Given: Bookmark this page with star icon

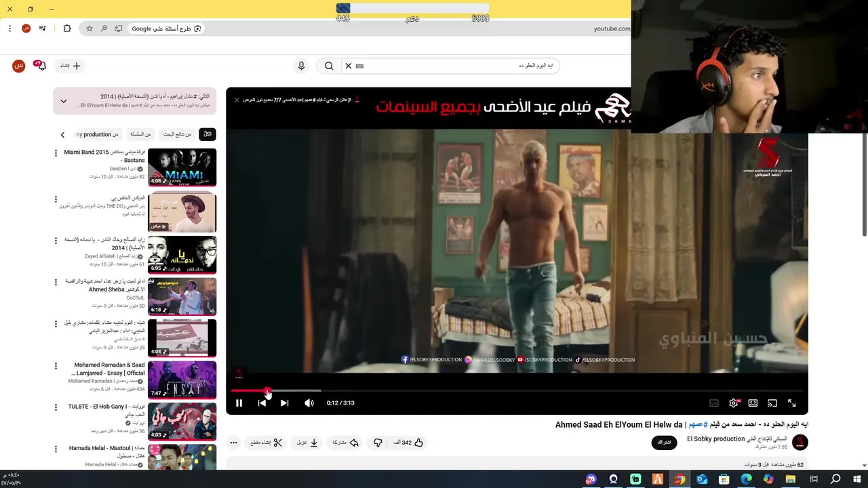Looking at the screenshot, I should [89, 28].
